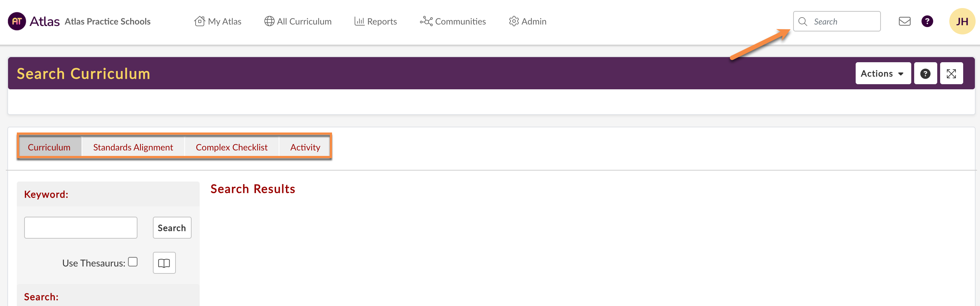
Task: Open the JH user profile avatar
Action: (962, 21)
